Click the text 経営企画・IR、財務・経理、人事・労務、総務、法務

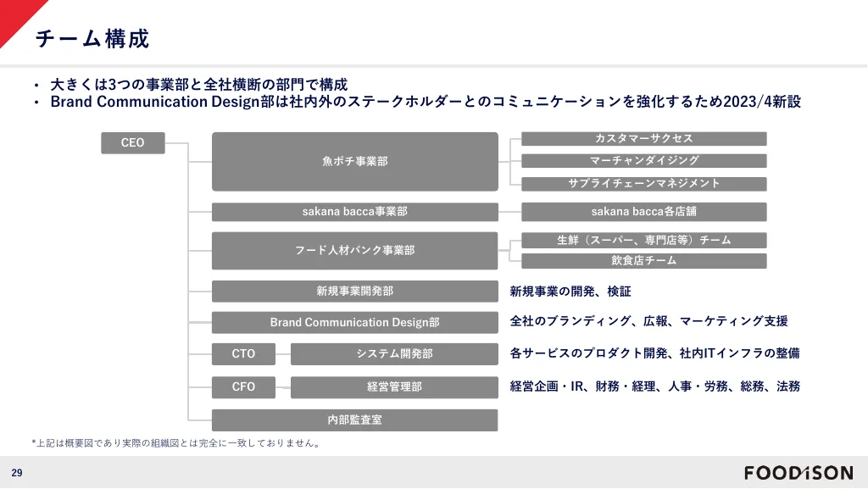click(655, 386)
